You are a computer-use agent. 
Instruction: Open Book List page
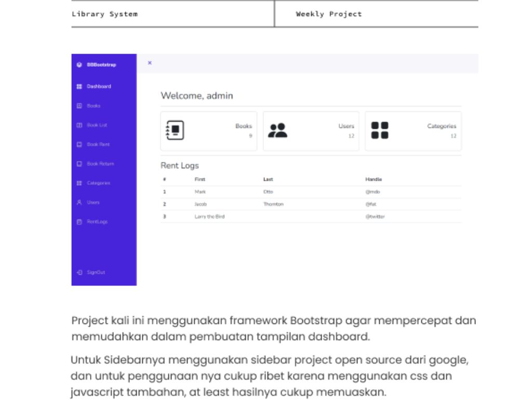[97, 125]
